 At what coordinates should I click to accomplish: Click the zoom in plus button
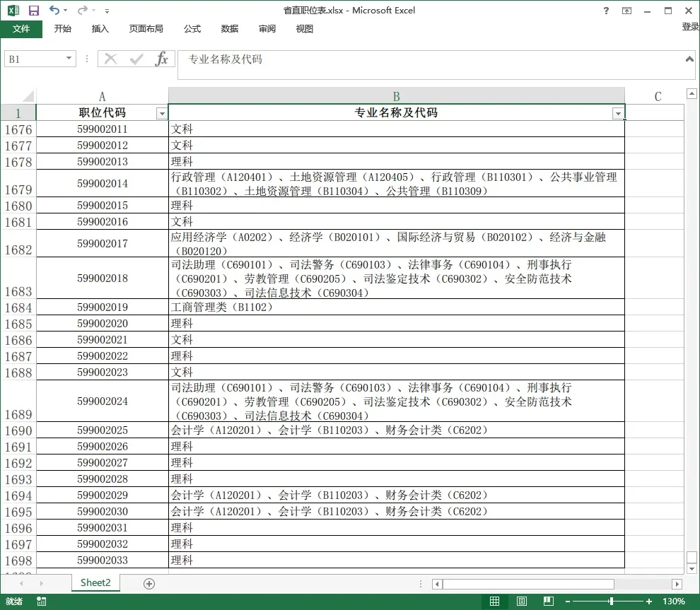(649, 602)
